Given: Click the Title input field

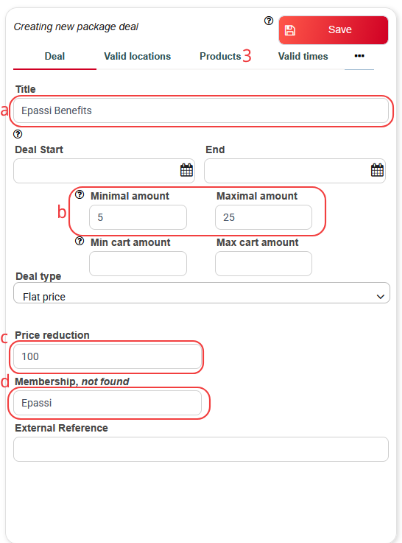Looking at the screenshot, I should pyautogui.click(x=201, y=110).
